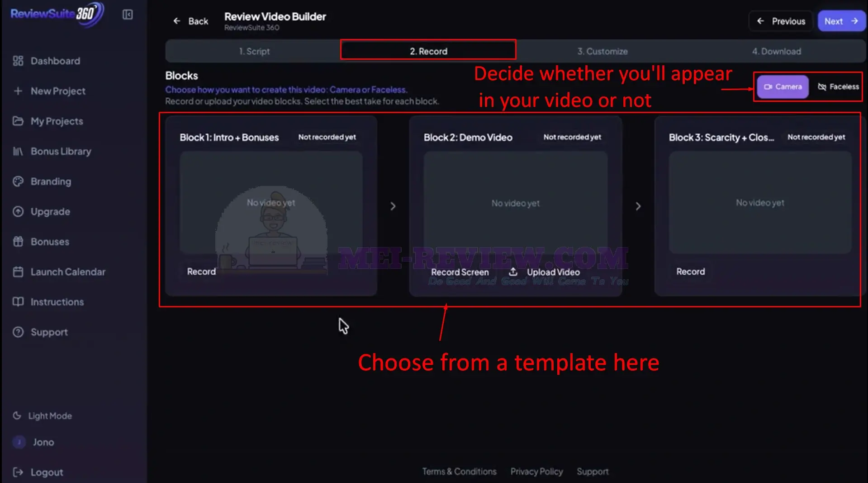Select the Faceless recording mode
Image resolution: width=868 pixels, height=483 pixels.
[838, 86]
